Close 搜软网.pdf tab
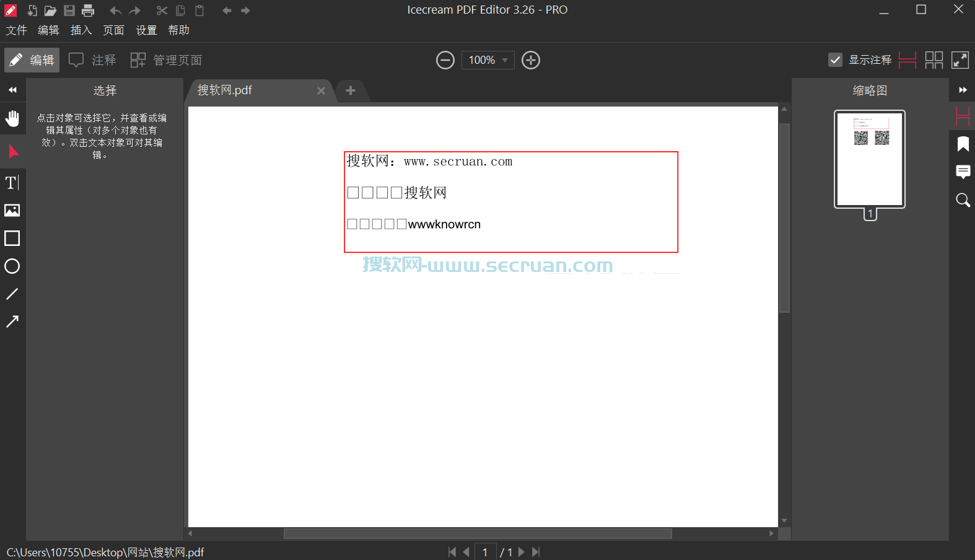This screenshot has width=975, height=560. (x=321, y=91)
